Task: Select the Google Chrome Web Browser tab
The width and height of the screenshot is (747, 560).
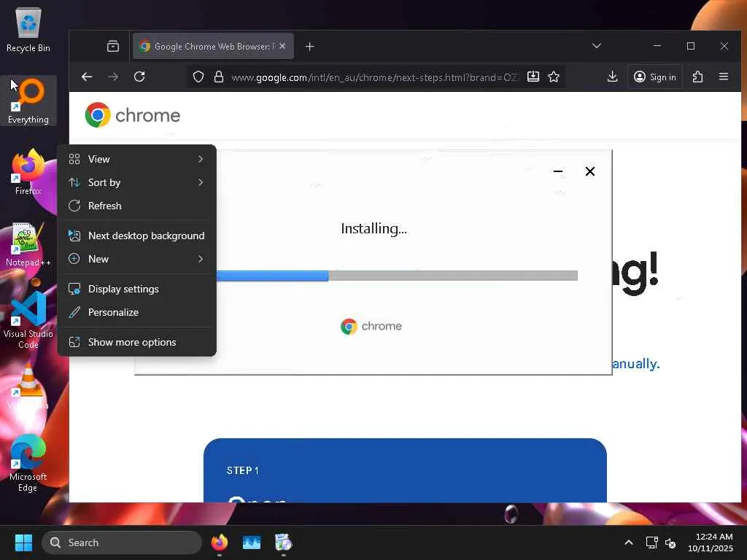Action: click(x=213, y=46)
